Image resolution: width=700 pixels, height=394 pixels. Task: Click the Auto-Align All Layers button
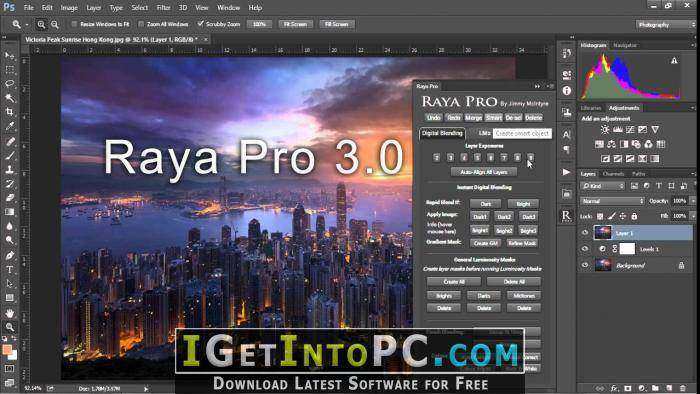click(484, 172)
